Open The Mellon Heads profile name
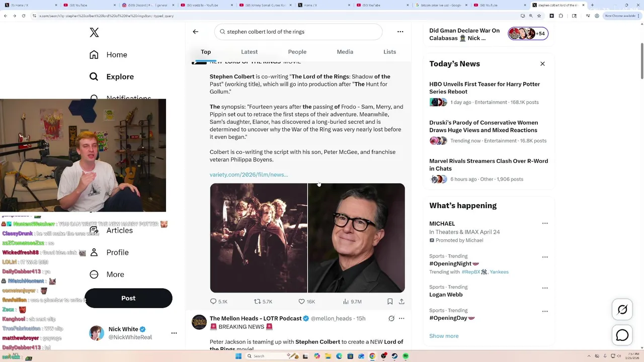 [x=256, y=318]
